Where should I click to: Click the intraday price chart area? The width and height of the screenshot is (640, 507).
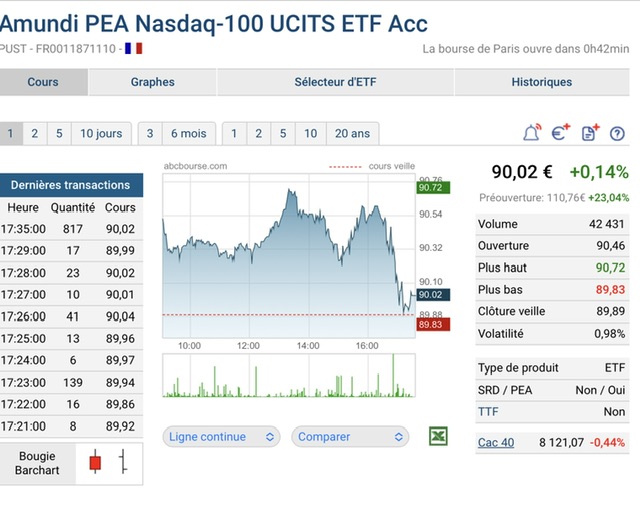click(x=288, y=260)
